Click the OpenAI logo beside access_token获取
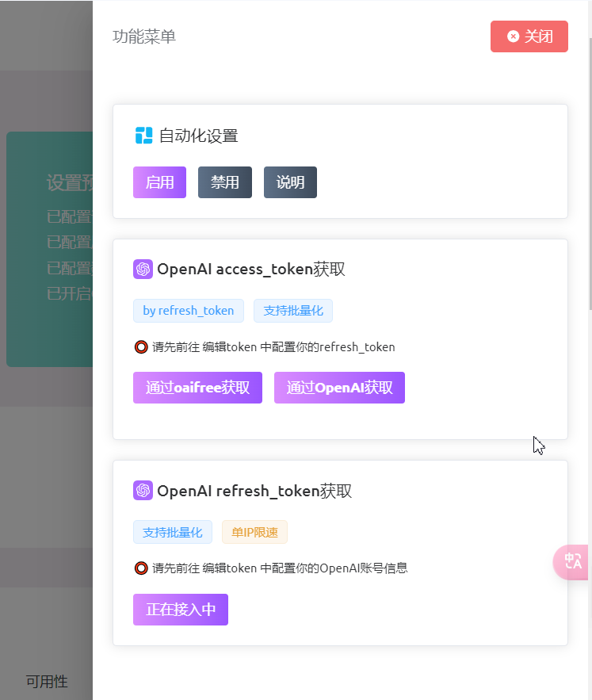 pos(143,270)
